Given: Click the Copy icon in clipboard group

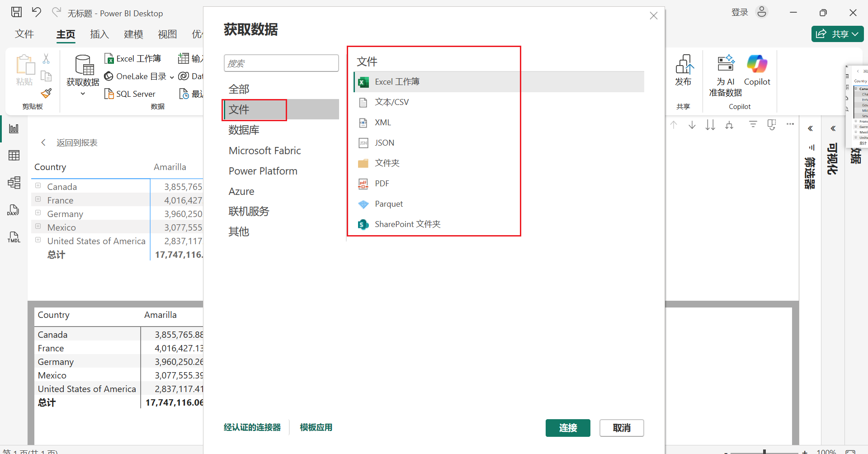Looking at the screenshot, I should click(46, 76).
